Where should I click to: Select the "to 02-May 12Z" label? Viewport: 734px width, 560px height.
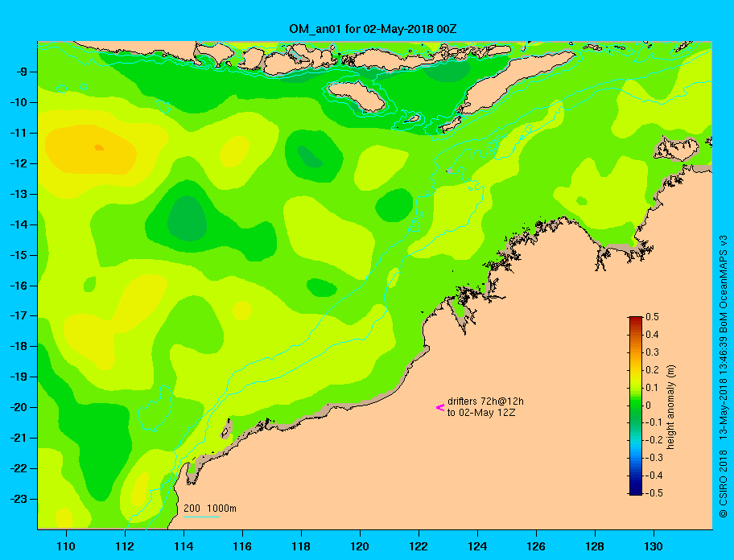(481, 413)
